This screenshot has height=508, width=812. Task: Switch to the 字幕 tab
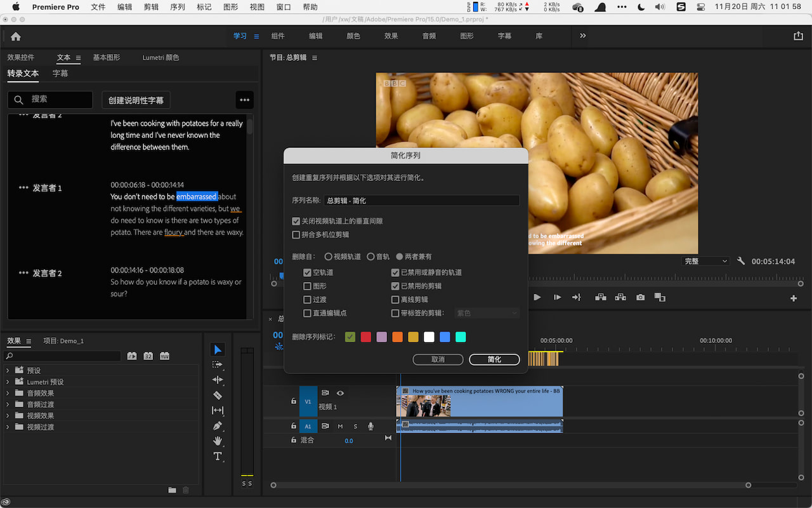click(x=60, y=73)
